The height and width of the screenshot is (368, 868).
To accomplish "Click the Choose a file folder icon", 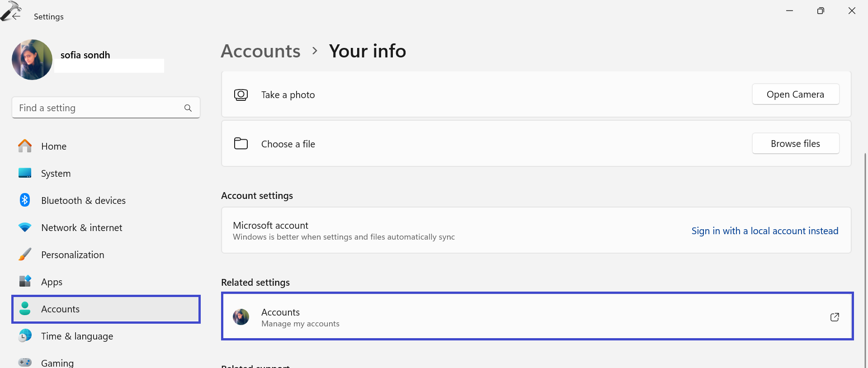I will 241,144.
